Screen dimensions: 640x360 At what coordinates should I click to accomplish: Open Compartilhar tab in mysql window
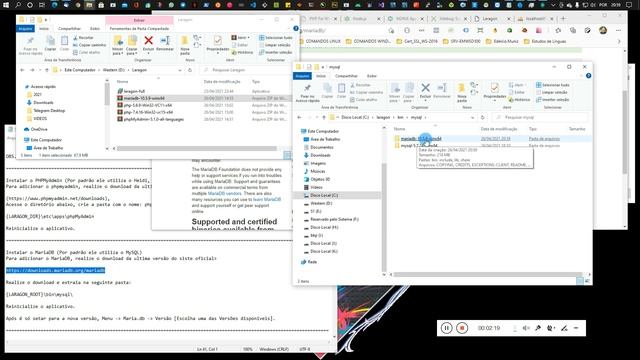click(346, 76)
